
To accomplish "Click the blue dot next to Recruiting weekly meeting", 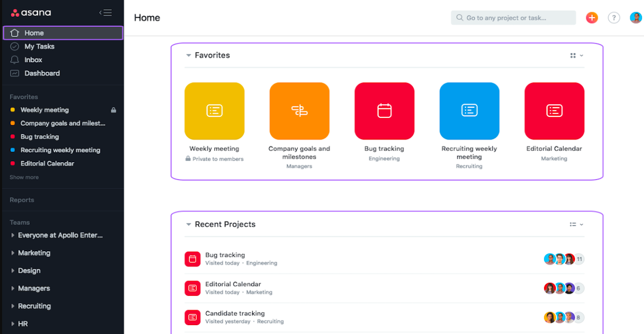I will 13,150.
